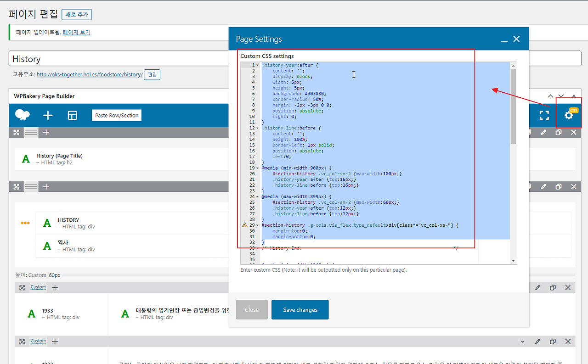Click the 편집 permalink button
The width and height of the screenshot is (588, 364).
coord(152,74)
